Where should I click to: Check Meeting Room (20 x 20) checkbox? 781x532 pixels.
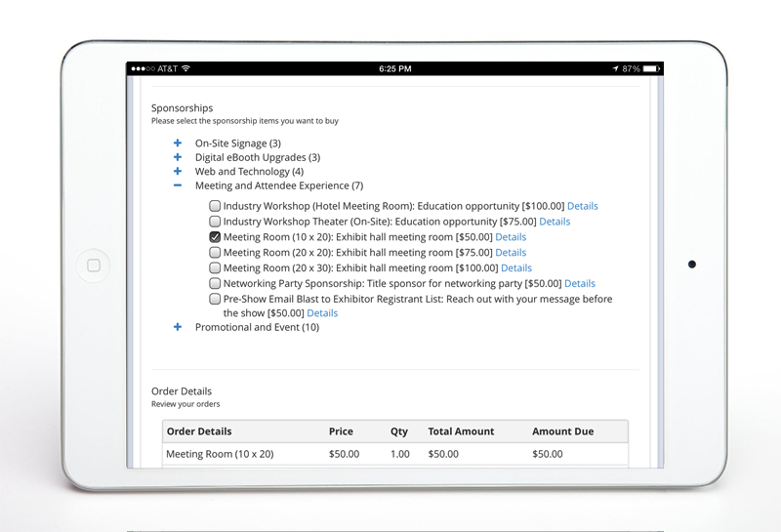[215, 252]
